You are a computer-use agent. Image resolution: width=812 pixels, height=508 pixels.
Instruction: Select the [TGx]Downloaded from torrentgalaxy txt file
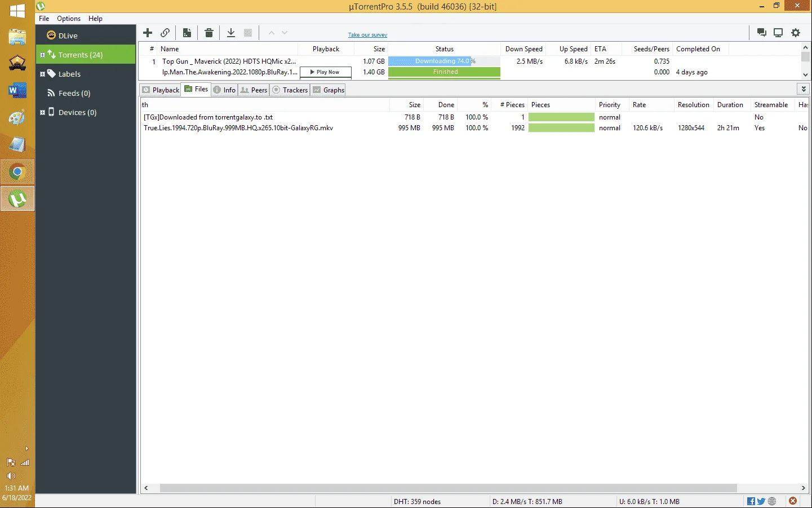click(474, 117)
